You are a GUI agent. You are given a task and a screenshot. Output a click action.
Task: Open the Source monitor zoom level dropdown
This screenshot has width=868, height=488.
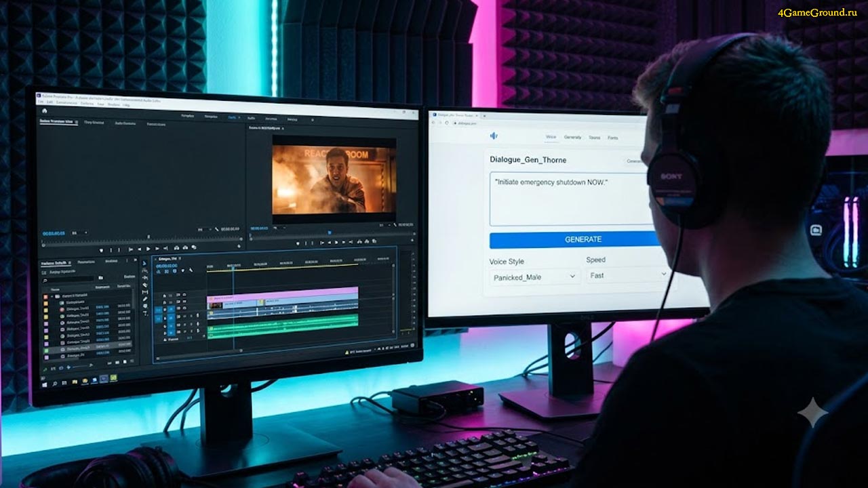(80, 233)
